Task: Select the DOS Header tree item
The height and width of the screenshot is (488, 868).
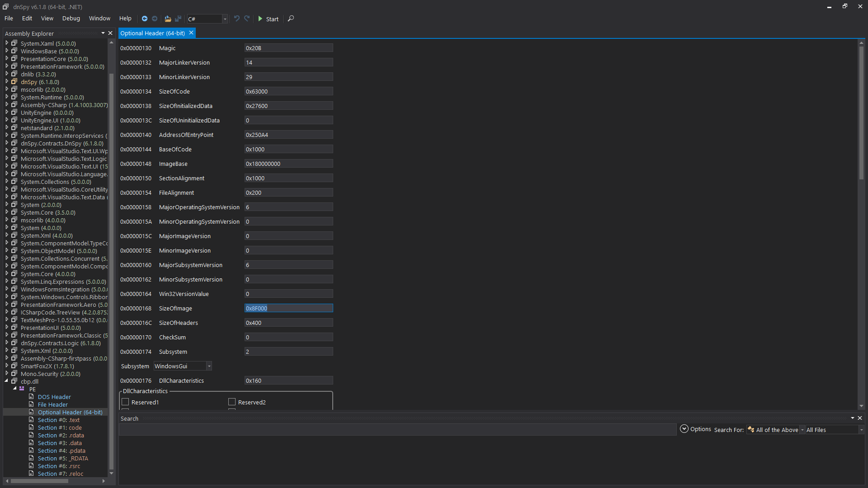Action: (54, 397)
